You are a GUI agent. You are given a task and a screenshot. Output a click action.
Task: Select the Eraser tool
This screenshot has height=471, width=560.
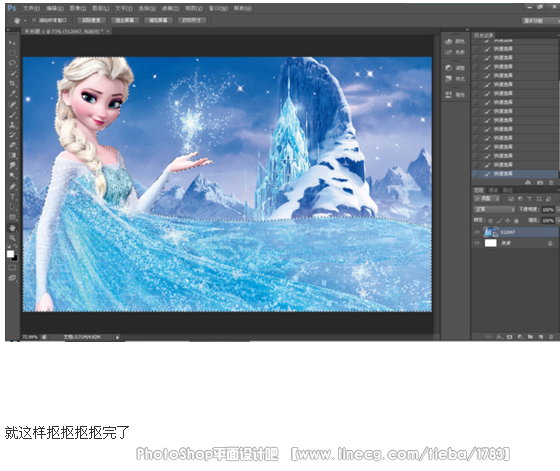coord(12,145)
